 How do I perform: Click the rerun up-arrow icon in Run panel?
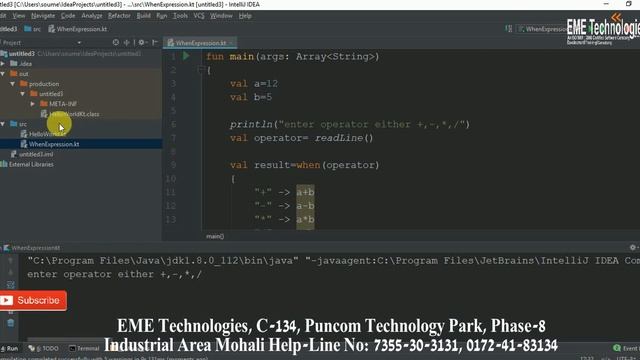point(11,260)
